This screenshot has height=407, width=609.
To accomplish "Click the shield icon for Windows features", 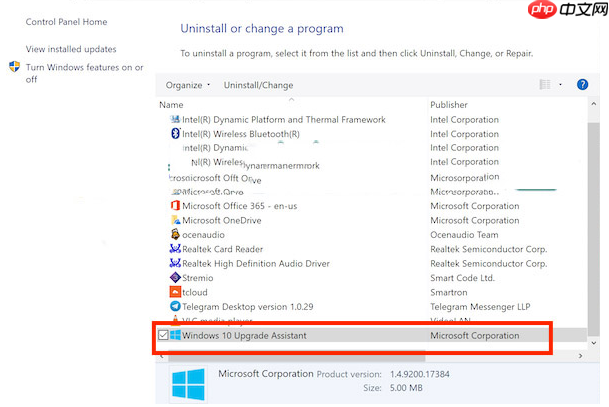I will pos(14,66).
